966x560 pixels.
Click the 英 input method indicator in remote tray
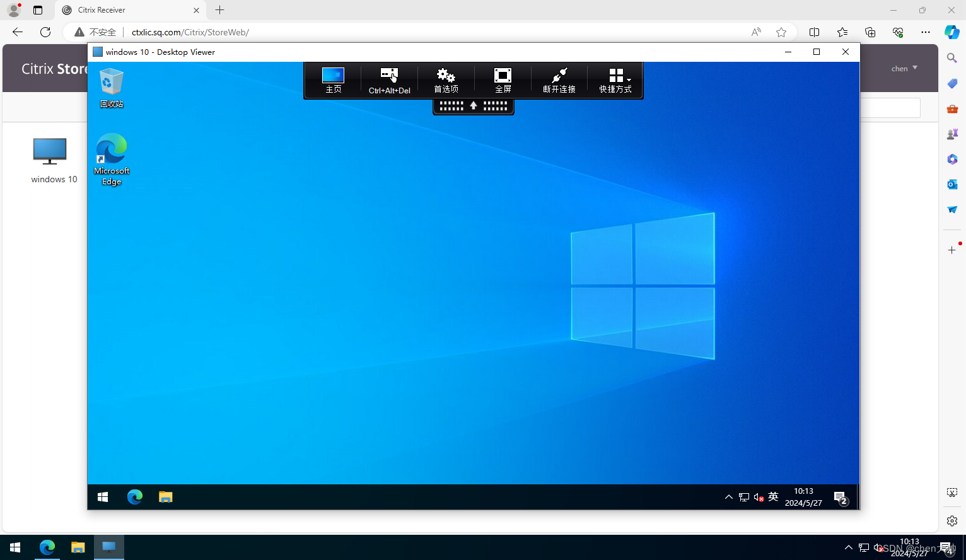[774, 496]
